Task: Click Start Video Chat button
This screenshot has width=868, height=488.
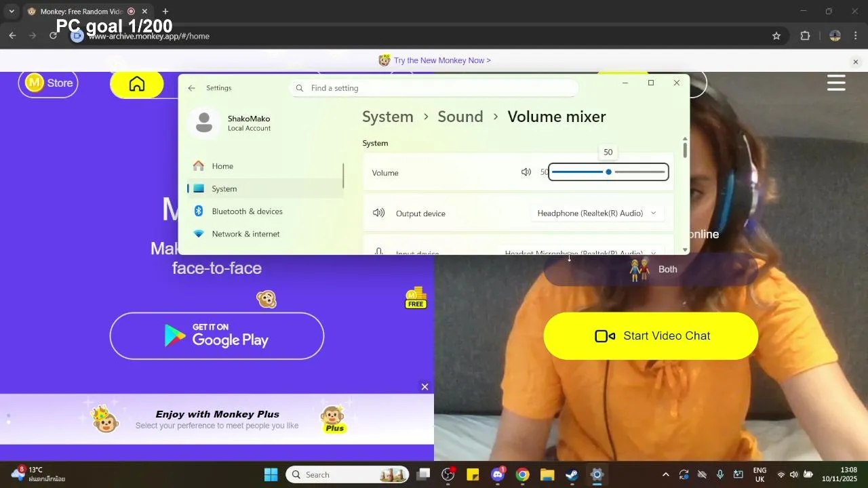Action: [651, 336]
